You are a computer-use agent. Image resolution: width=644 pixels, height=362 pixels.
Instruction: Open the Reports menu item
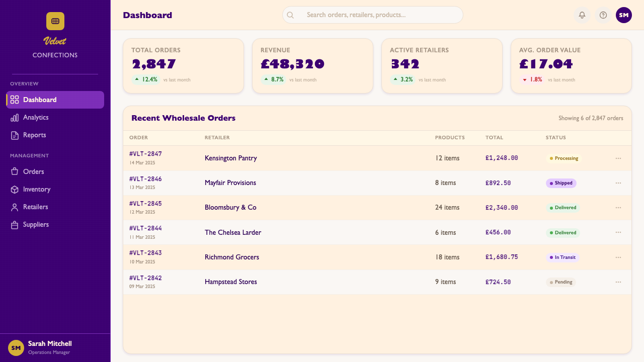click(x=55, y=135)
